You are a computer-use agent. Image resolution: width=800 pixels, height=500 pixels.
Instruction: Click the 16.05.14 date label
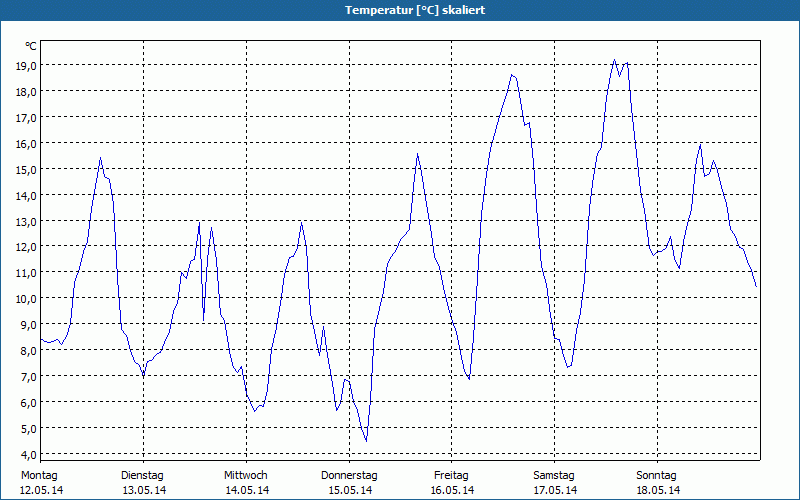click(453, 490)
